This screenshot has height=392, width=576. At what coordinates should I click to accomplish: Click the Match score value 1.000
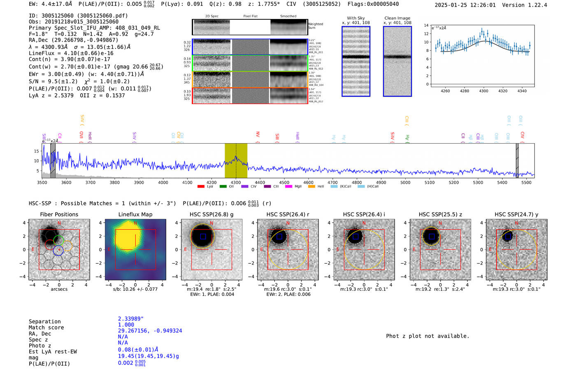click(126, 325)
